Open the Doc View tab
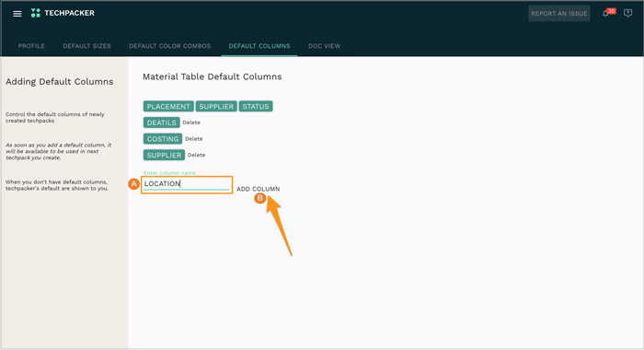 coord(324,46)
